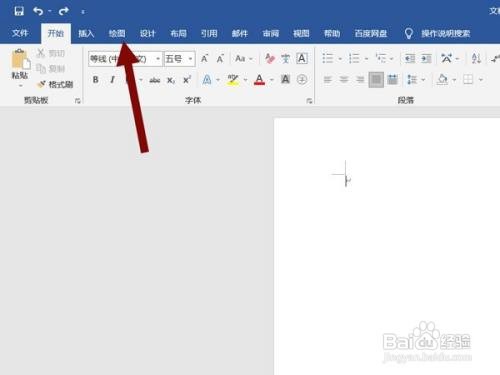Open the 审阅 (Review) tab
This screenshot has height=375, width=500.
(x=271, y=33)
